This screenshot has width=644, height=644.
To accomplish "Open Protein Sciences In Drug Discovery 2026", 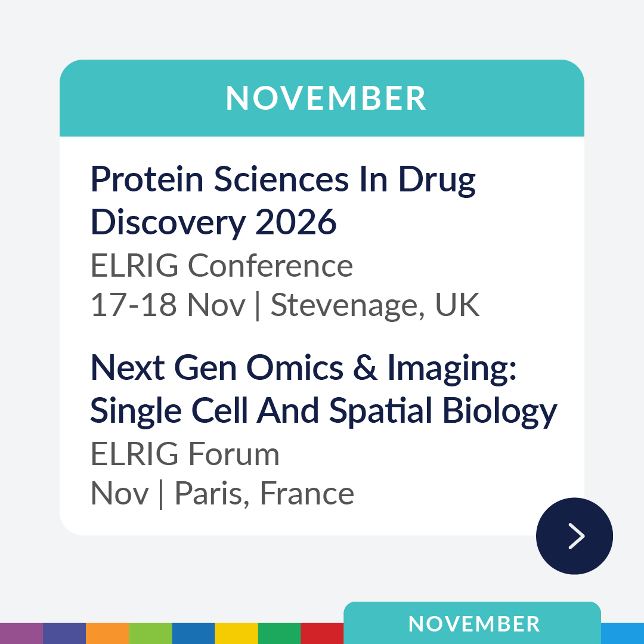I will pyautogui.click(x=283, y=181).
